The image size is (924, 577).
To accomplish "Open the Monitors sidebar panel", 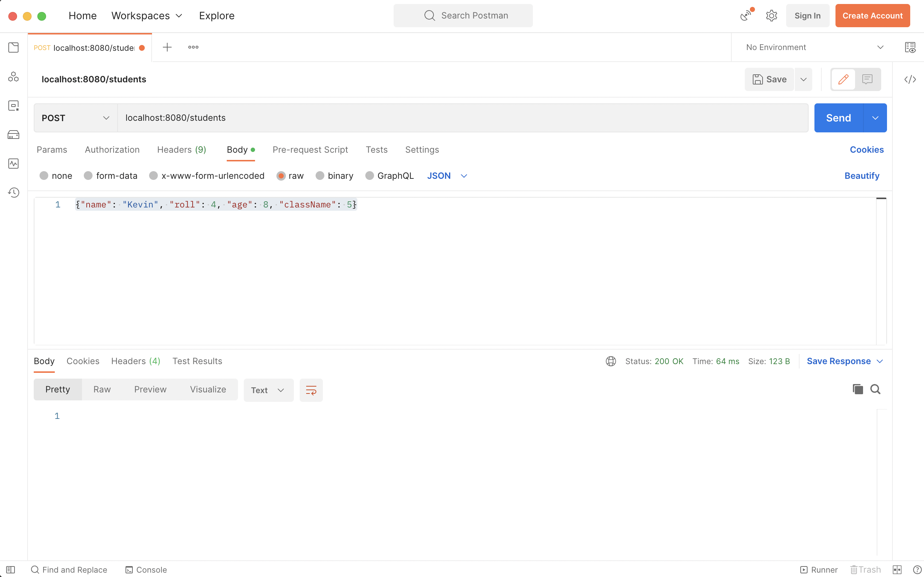I will 13,163.
